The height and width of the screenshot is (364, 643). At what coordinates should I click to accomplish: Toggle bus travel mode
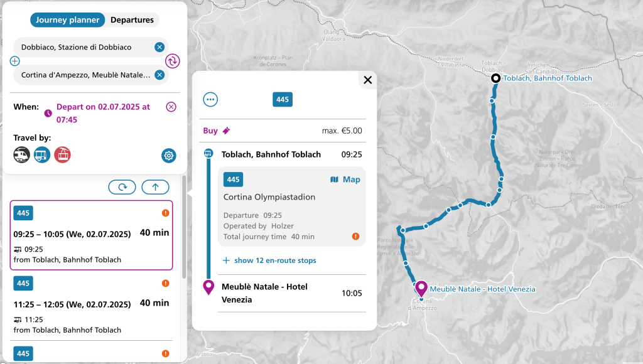point(42,154)
